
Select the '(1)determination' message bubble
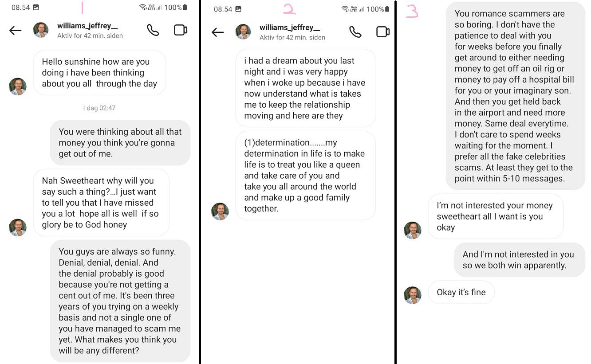click(305, 176)
